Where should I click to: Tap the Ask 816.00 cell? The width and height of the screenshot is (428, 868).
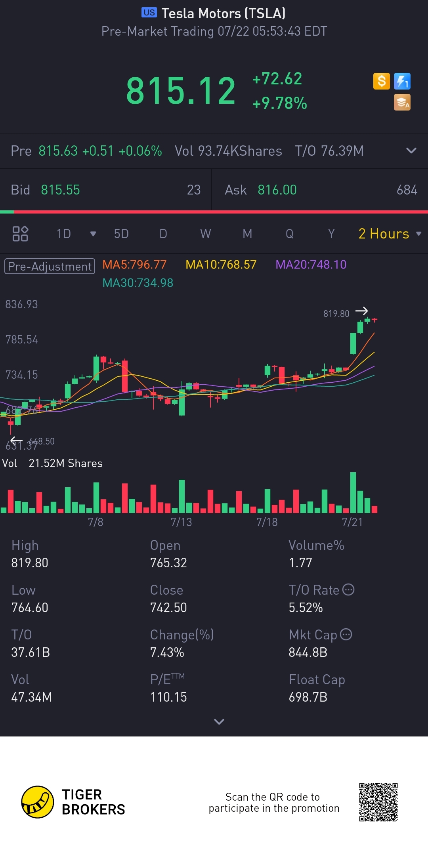pyautogui.click(x=320, y=190)
